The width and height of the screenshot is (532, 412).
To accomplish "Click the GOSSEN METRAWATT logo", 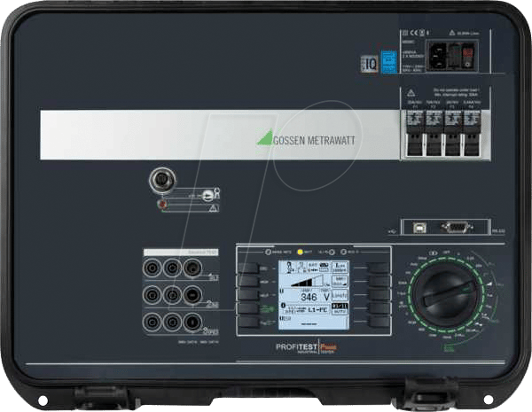I will 306,139.
